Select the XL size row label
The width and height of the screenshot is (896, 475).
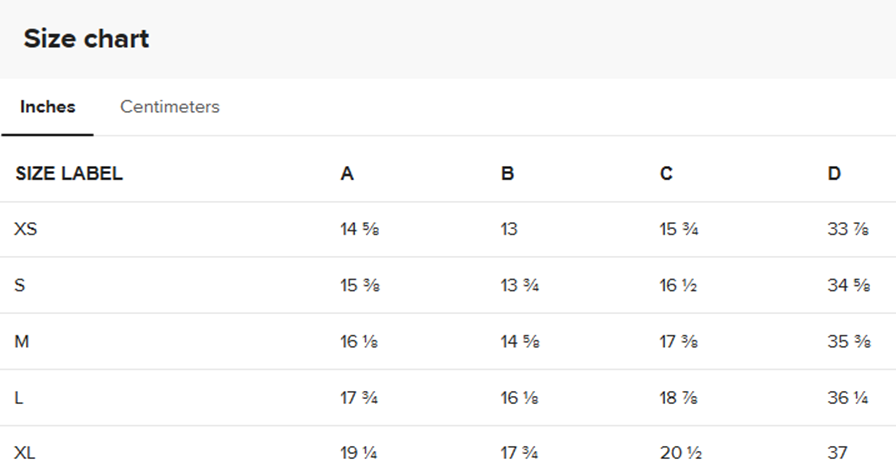coord(25,453)
